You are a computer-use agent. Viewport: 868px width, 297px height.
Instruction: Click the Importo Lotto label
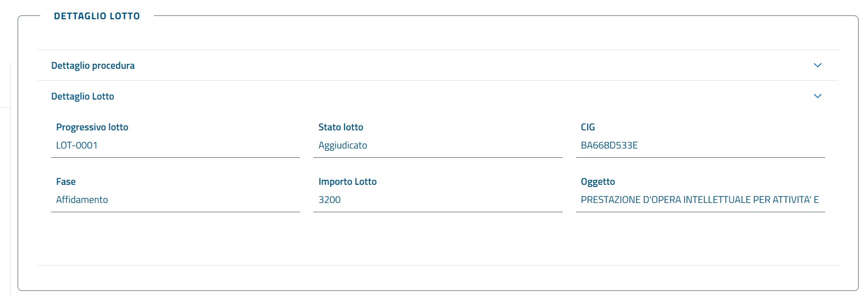[347, 182]
